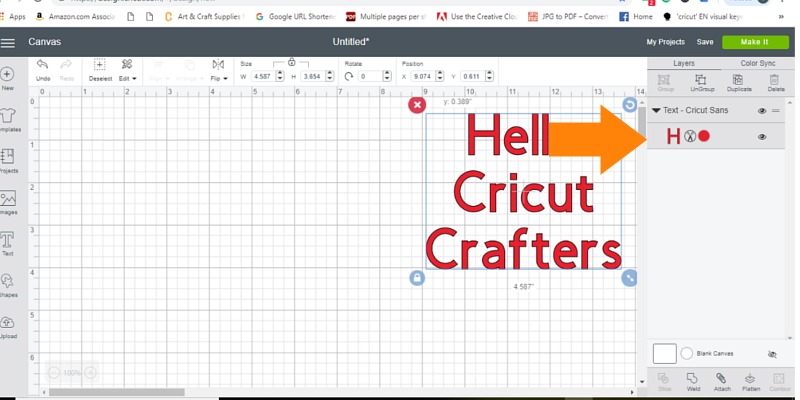Click the Slice tool
This screenshot has width=800, height=400.
pyautogui.click(x=664, y=382)
